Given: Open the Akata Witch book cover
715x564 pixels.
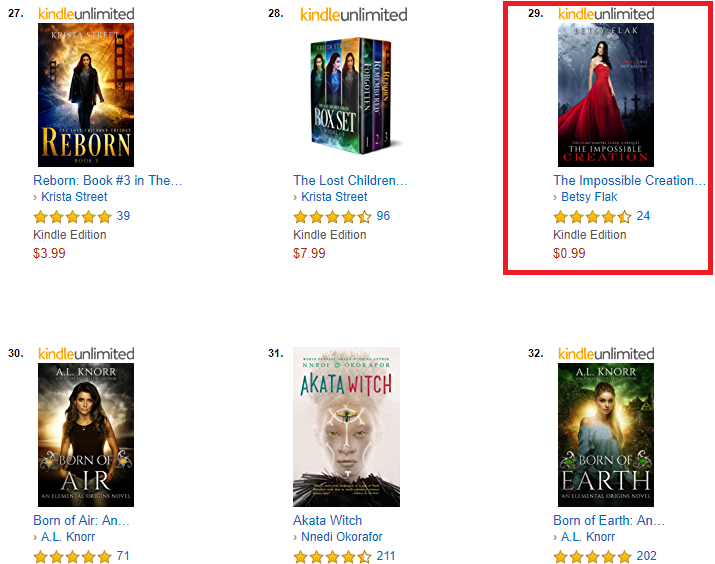Looking at the screenshot, I should coord(347,427).
